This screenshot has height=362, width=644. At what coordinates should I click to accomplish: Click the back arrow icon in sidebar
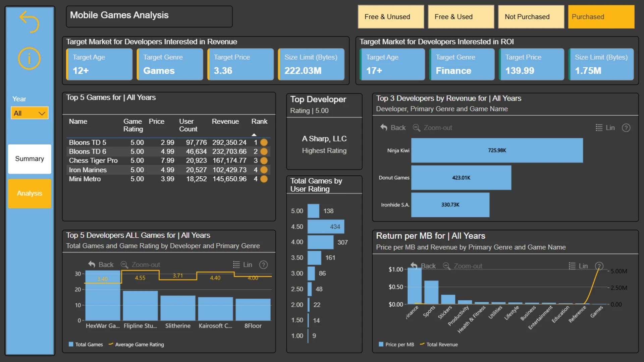tap(30, 21)
